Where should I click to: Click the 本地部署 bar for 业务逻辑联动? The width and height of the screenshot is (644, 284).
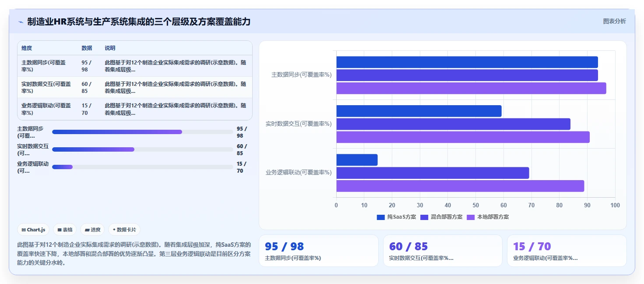[460, 186]
